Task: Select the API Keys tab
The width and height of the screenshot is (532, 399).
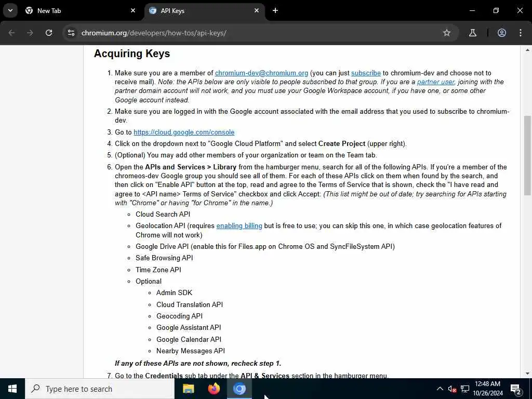Action: 204,11
